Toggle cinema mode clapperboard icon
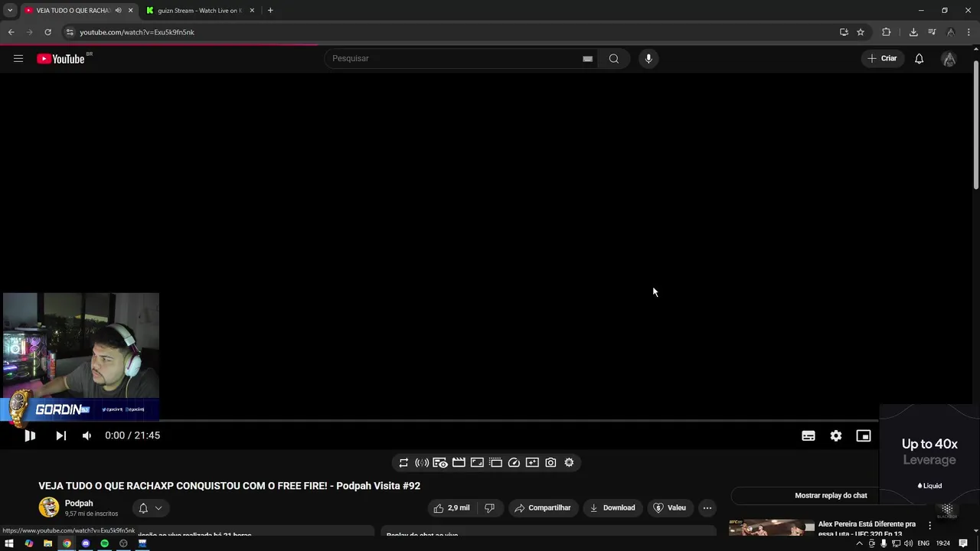 tap(459, 462)
